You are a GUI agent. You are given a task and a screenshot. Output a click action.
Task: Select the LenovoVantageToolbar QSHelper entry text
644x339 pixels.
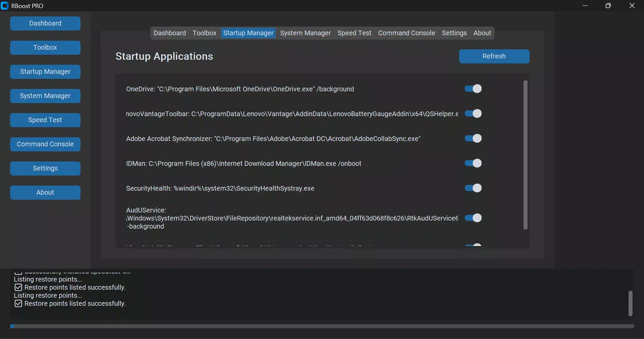(x=292, y=114)
